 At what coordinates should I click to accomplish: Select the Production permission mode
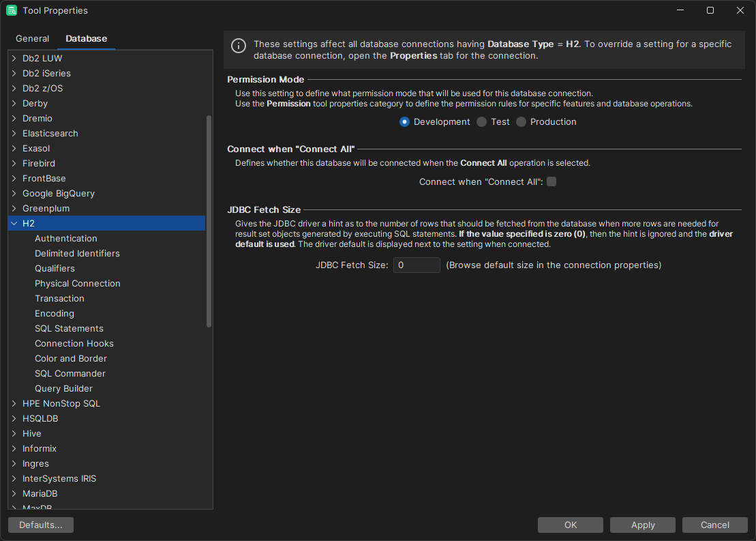pyautogui.click(x=521, y=121)
